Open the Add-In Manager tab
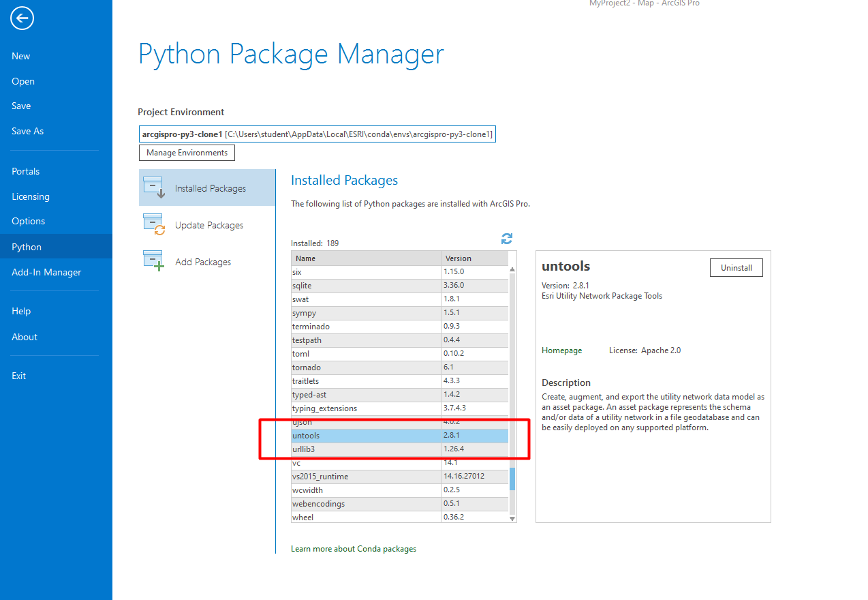Viewport: 868px width, 600px height. point(46,272)
